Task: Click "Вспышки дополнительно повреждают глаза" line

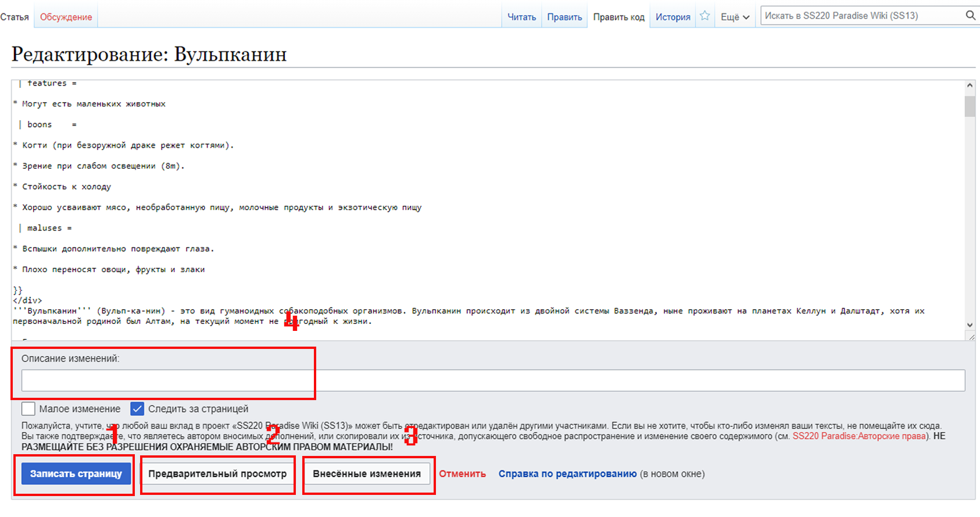Action: (x=114, y=249)
